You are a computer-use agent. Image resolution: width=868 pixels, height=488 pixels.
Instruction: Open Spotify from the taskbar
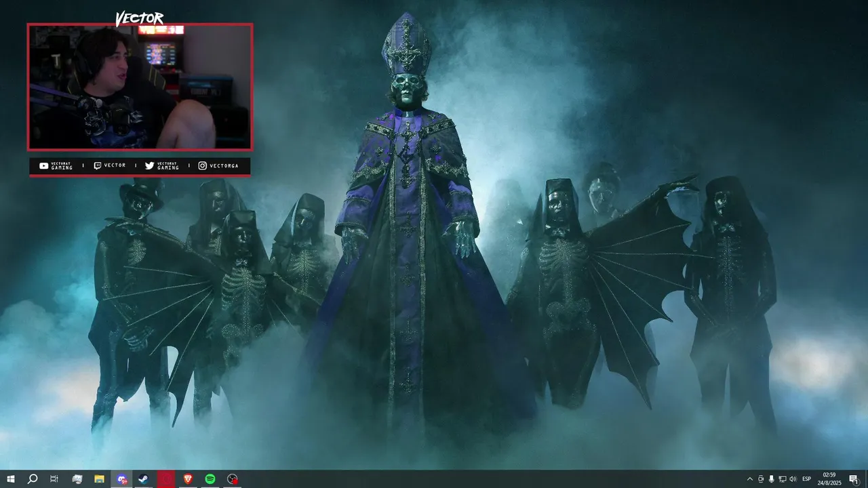tap(210, 479)
